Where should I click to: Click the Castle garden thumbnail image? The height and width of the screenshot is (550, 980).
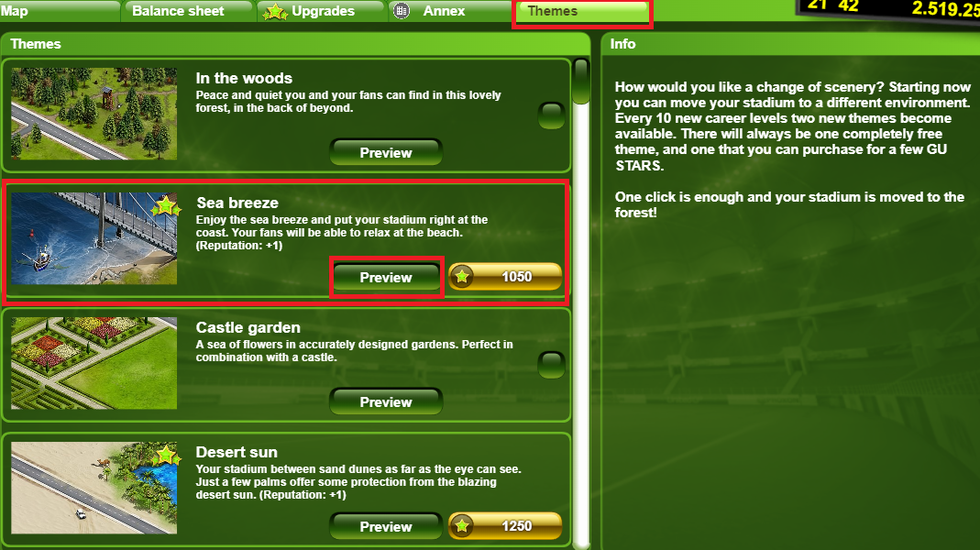[94, 363]
